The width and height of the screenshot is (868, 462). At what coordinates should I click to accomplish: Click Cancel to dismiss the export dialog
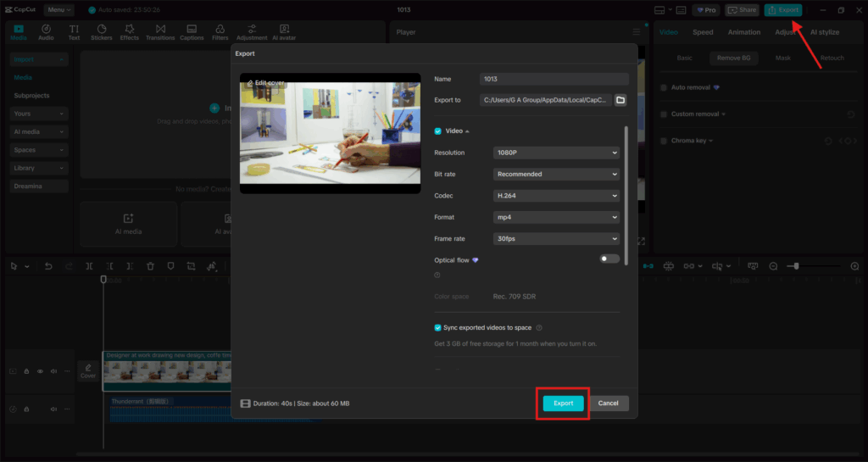(x=608, y=404)
